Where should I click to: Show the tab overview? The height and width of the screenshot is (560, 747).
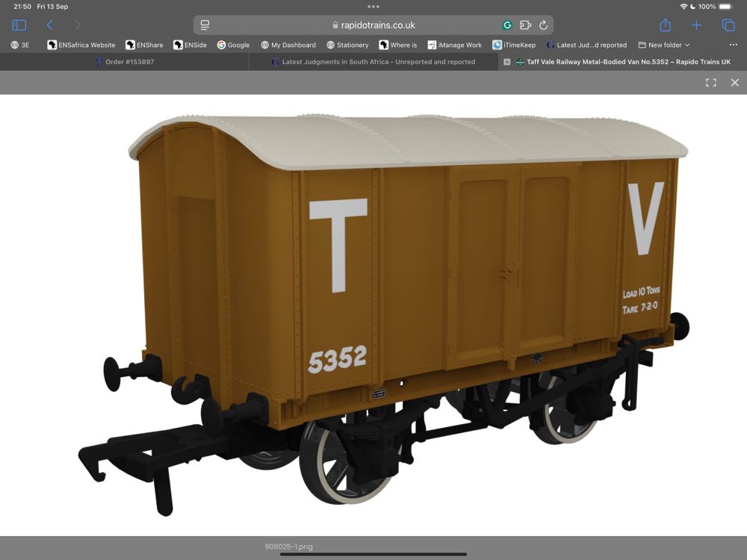point(728,25)
